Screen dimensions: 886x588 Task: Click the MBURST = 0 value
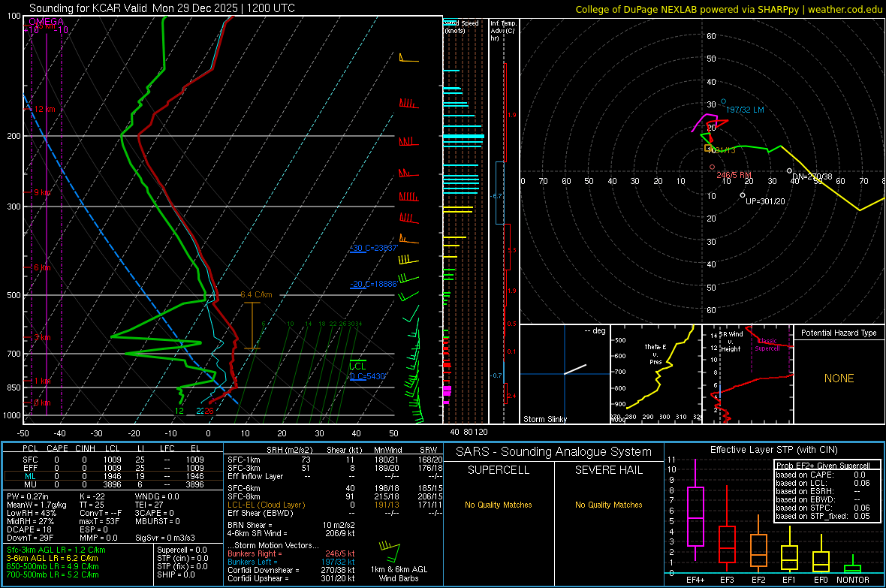[x=157, y=521]
